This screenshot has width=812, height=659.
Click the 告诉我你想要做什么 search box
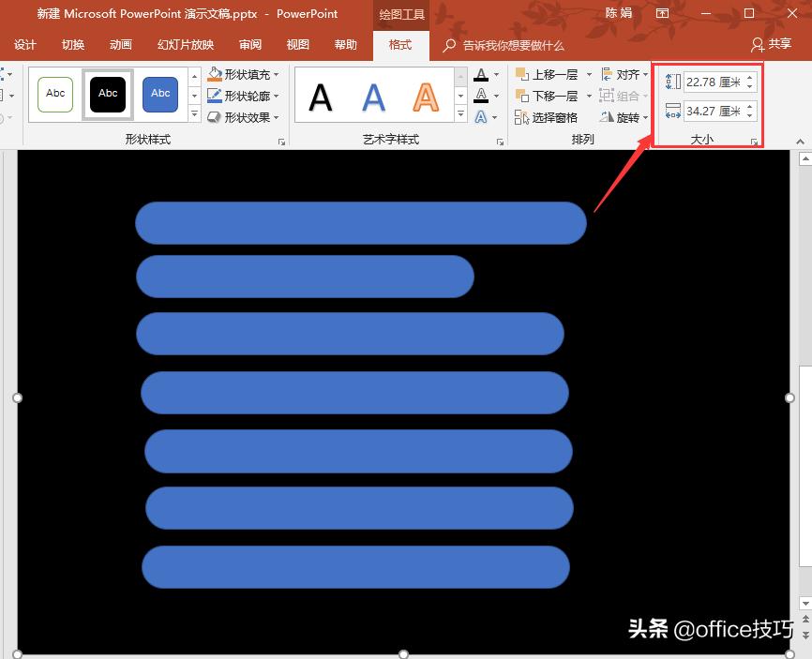coord(513,45)
